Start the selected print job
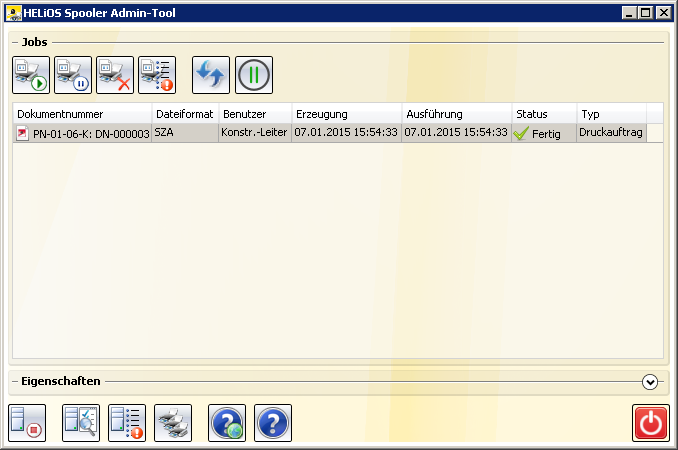This screenshot has height=450, width=678. (31, 75)
